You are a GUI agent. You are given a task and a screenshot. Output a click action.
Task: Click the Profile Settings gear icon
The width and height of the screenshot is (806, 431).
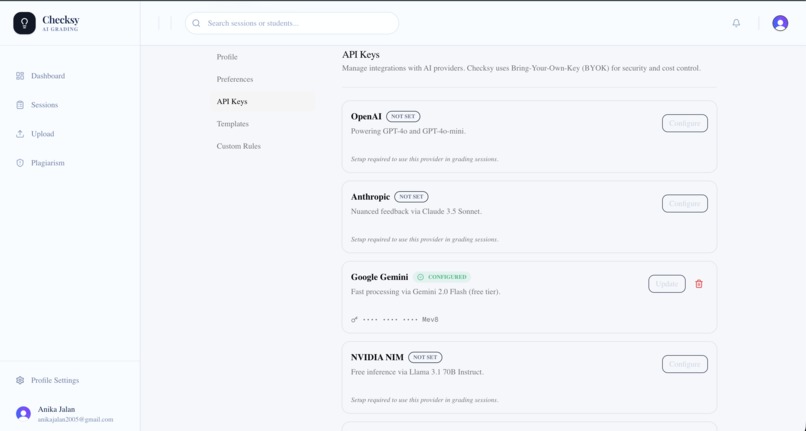(20, 381)
